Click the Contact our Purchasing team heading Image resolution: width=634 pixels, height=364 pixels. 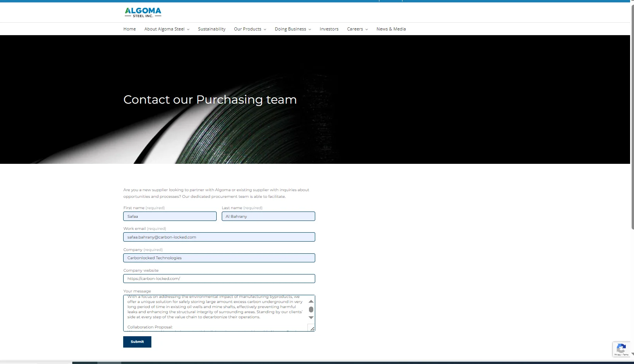pyautogui.click(x=210, y=100)
